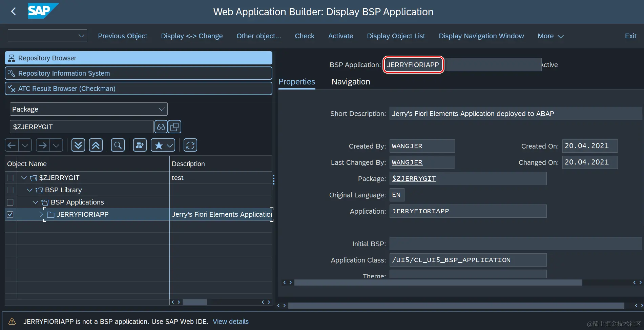644x330 pixels.
Task: Navigate back with the left arrow toolbar icon
Action: [12, 145]
